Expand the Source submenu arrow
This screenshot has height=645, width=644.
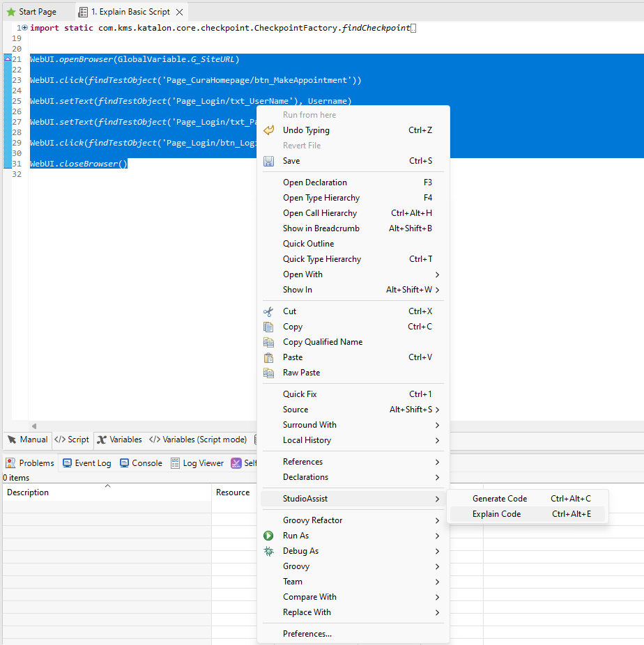click(438, 410)
